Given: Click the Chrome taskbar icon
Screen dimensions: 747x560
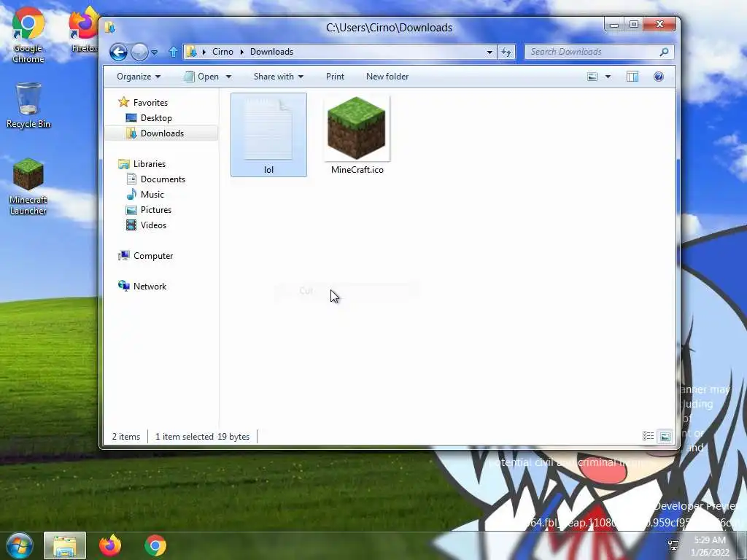Looking at the screenshot, I should [155, 545].
